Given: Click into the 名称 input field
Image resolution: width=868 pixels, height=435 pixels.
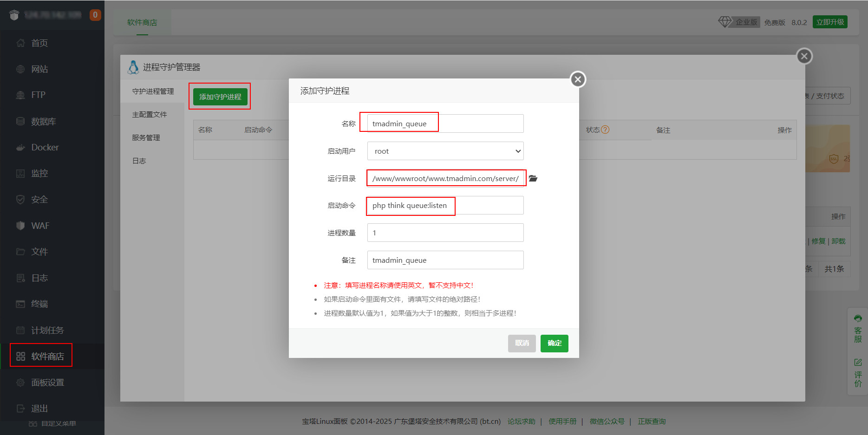Looking at the screenshot, I should tap(445, 124).
